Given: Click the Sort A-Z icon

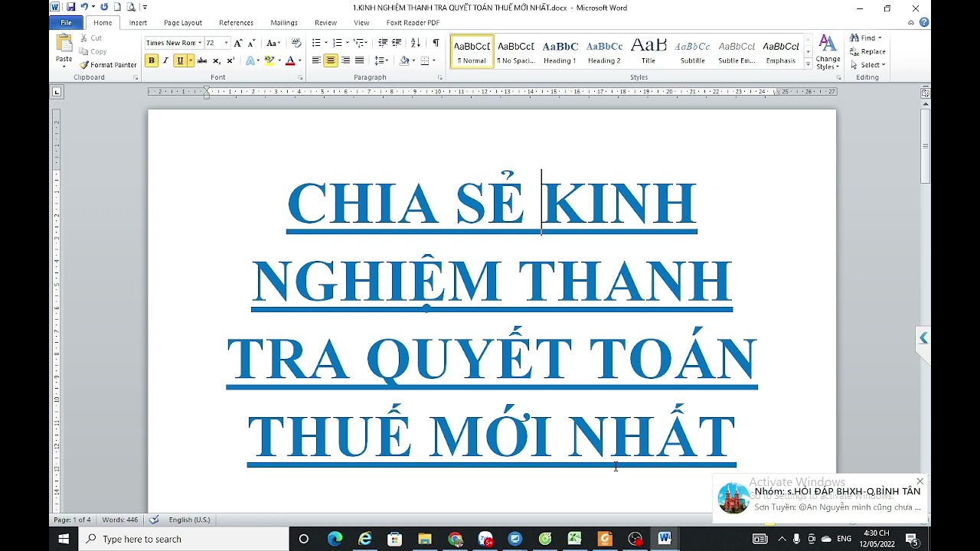Looking at the screenshot, I should (416, 43).
